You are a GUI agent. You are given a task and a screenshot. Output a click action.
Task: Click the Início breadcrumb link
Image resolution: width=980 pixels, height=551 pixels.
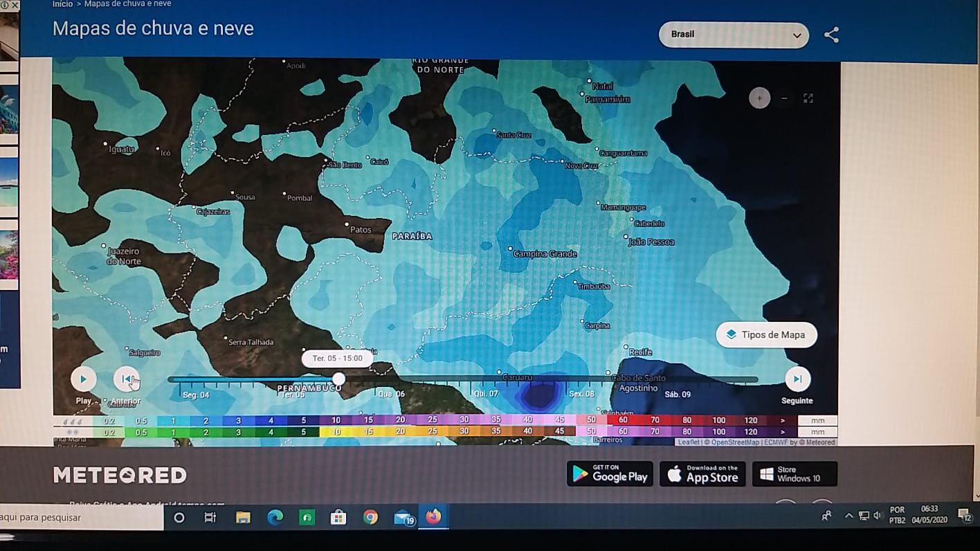tap(62, 4)
